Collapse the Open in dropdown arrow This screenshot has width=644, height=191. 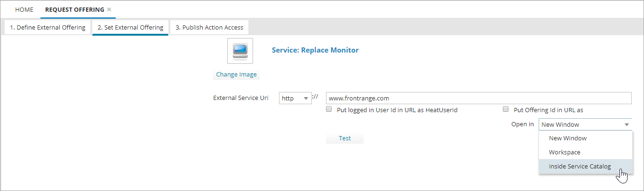(x=627, y=125)
